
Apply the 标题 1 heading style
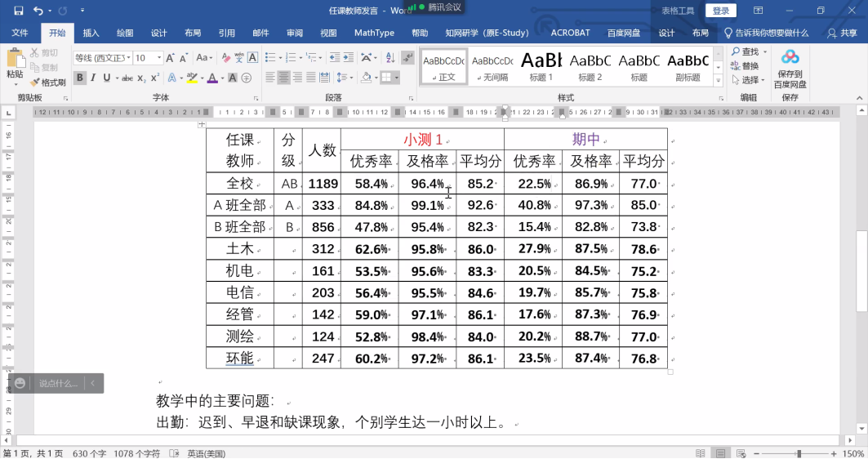point(541,67)
